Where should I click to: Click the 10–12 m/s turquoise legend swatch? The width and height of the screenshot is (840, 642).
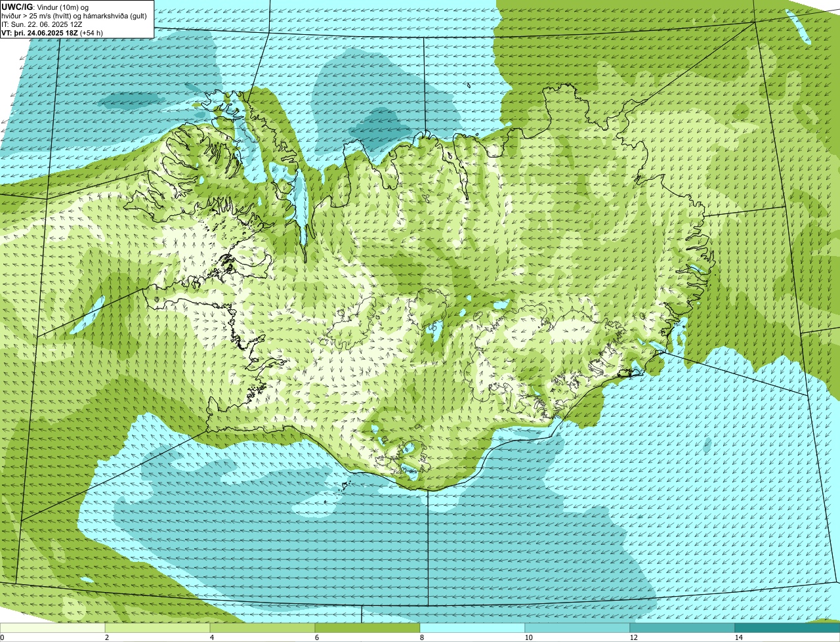(x=577, y=628)
